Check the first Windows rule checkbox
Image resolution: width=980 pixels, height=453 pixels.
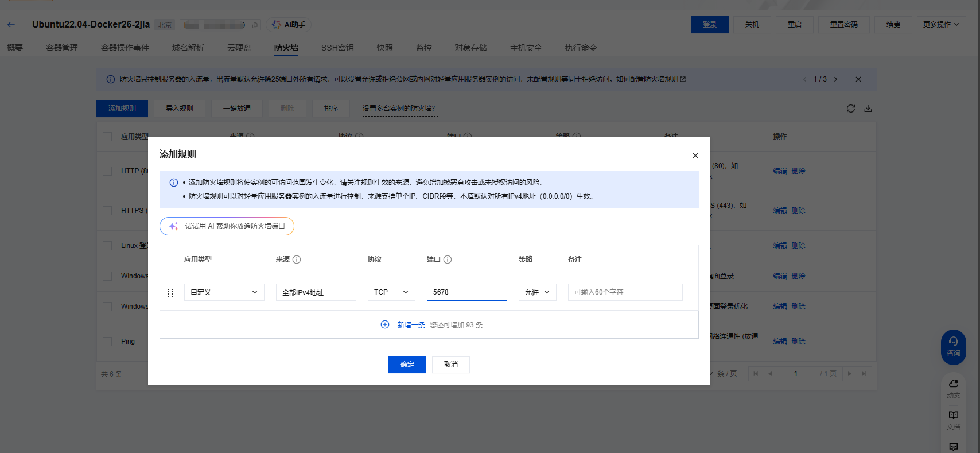pyautogui.click(x=107, y=276)
